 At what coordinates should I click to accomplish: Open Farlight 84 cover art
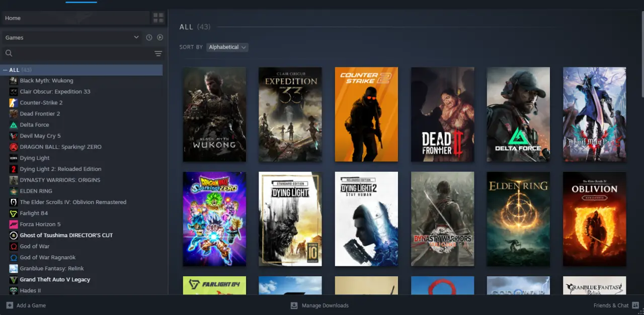(214, 285)
